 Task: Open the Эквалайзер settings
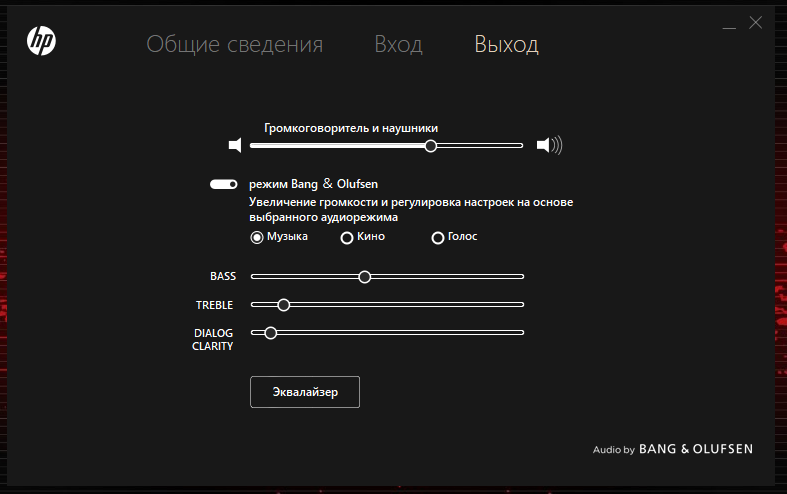click(x=305, y=392)
